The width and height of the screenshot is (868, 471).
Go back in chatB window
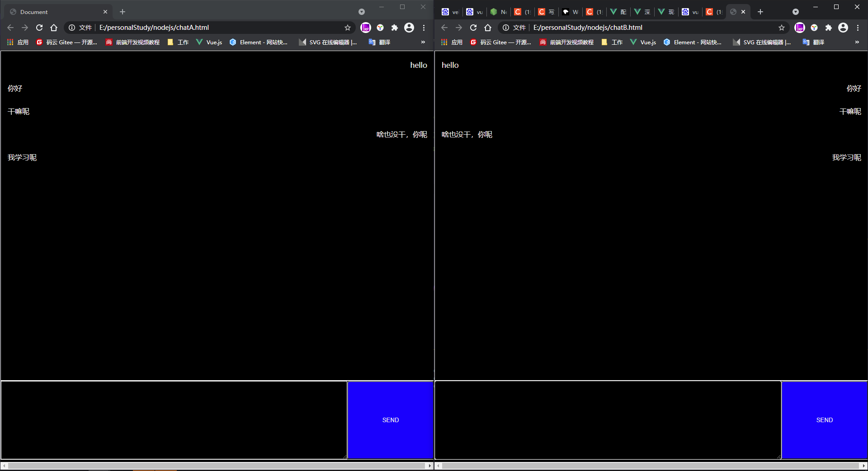tap(444, 28)
